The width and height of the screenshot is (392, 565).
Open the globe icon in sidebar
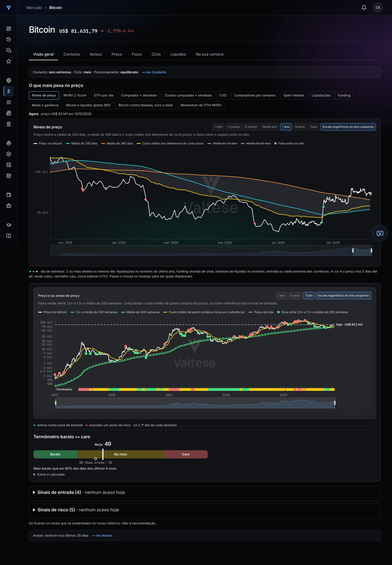click(x=9, y=80)
